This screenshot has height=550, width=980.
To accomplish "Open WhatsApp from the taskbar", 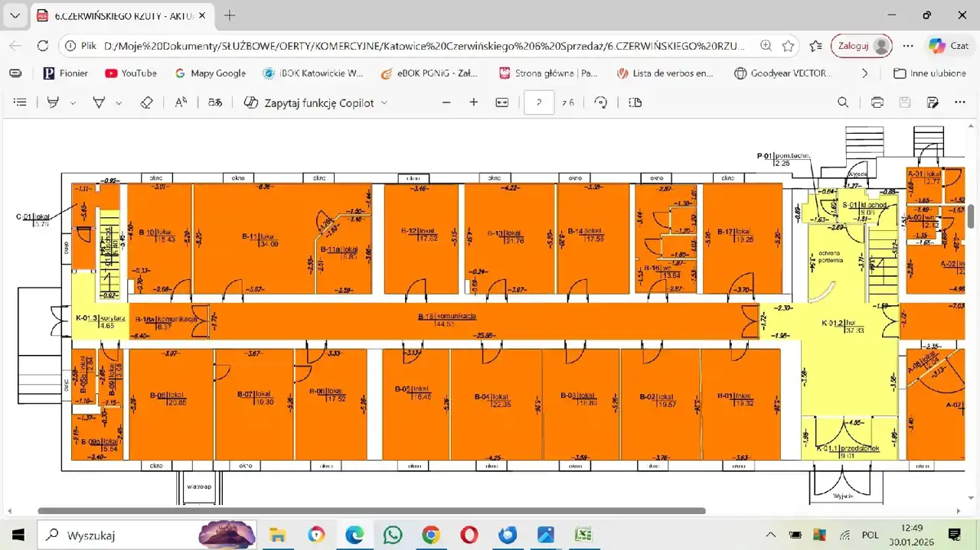I will 393,535.
